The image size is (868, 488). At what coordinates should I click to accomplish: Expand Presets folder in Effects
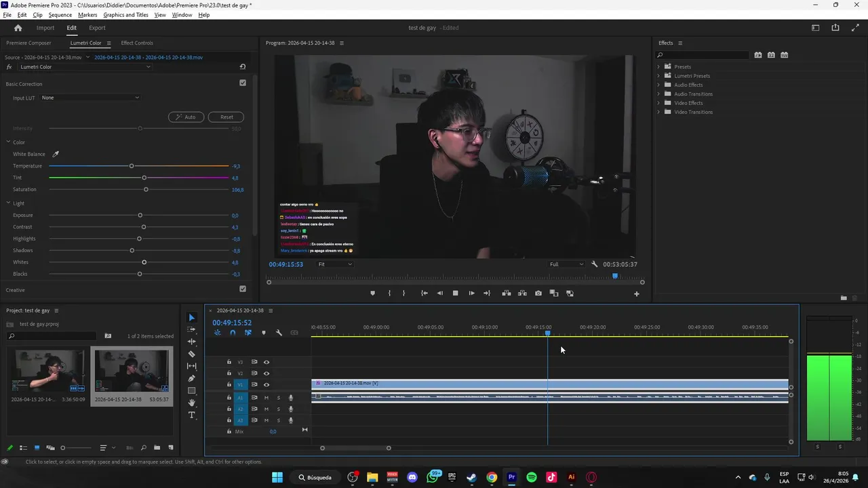pyautogui.click(x=658, y=66)
